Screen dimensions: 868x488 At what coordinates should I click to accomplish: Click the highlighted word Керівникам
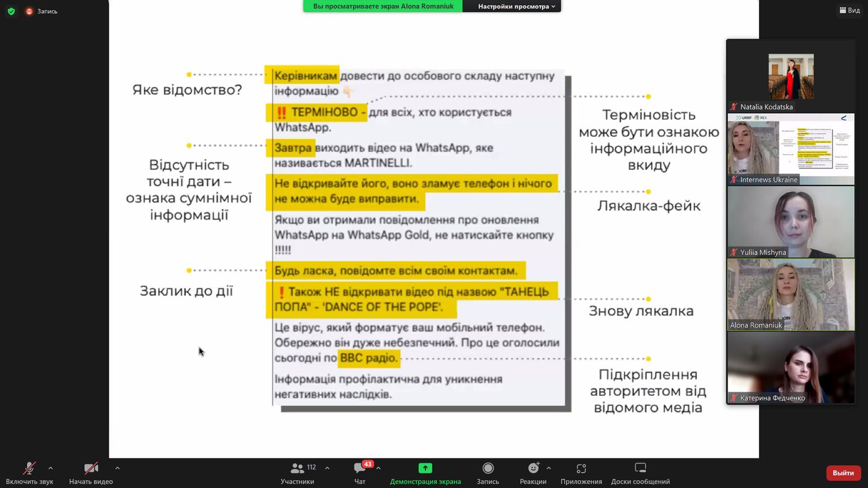(x=306, y=76)
